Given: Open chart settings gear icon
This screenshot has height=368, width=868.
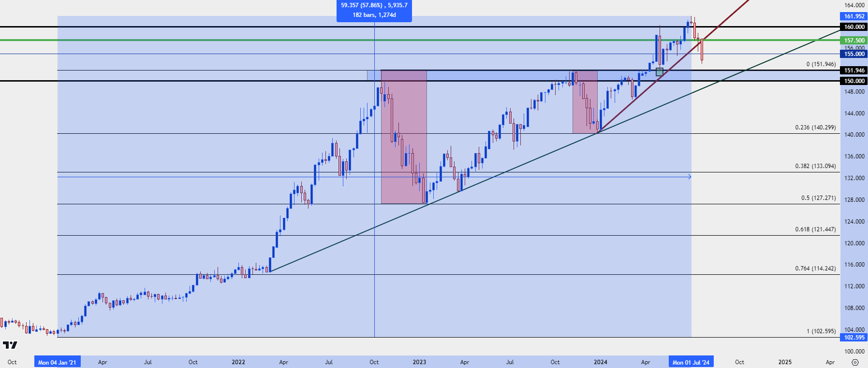Looking at the screenshot, I should pos(855,362).
